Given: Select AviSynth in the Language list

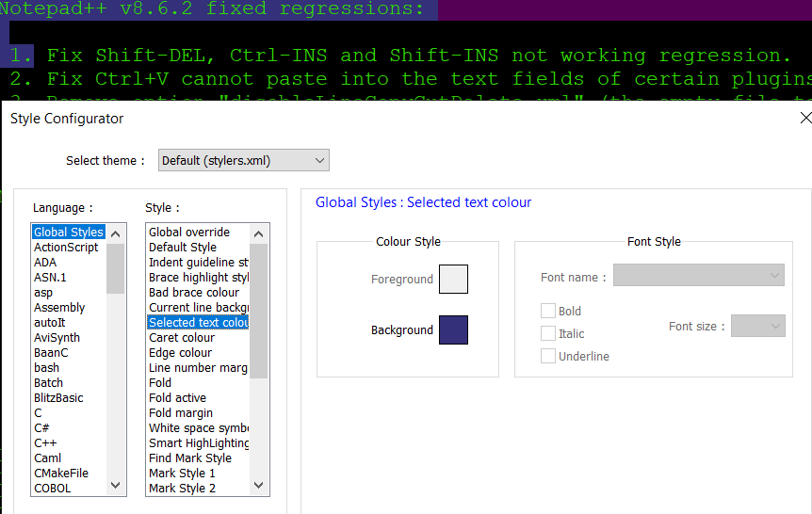Looking at the screenshot, I should pos(57,337).
